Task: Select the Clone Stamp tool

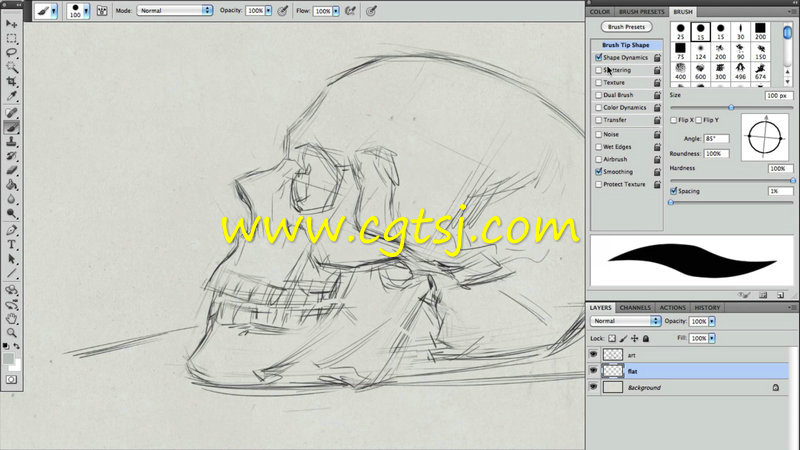Action: [11, 142]
